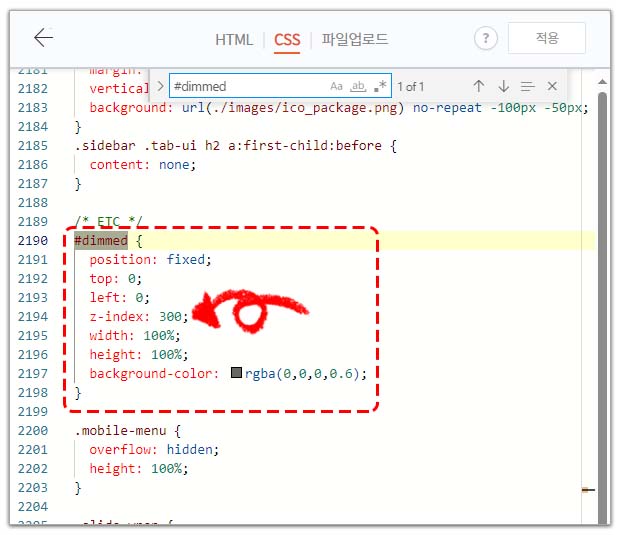Click the ico_package.png url text
The width and height of the screenshot is (620, 535).
point(293,108)
